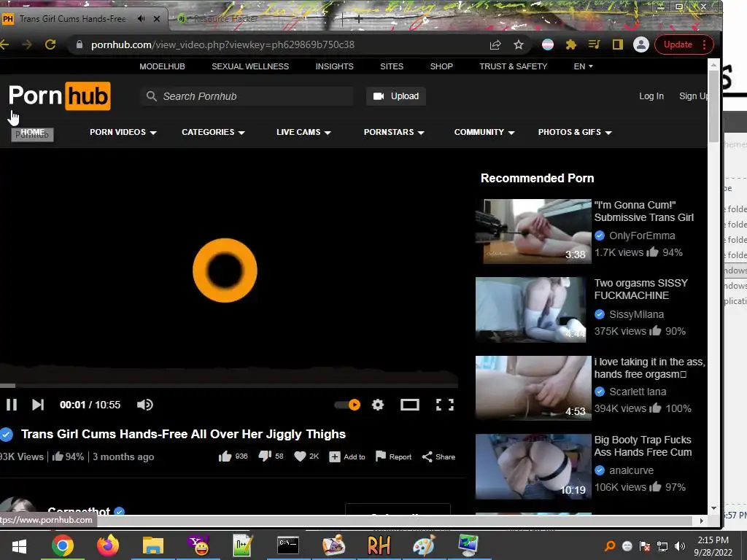View site info via the padlock icon
The height and width of the screenshot is (560, 747).
[80, 44]
